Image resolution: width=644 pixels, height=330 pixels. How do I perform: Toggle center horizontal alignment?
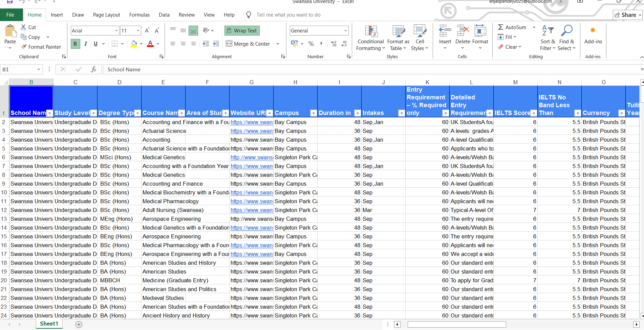tap(183, 44)
